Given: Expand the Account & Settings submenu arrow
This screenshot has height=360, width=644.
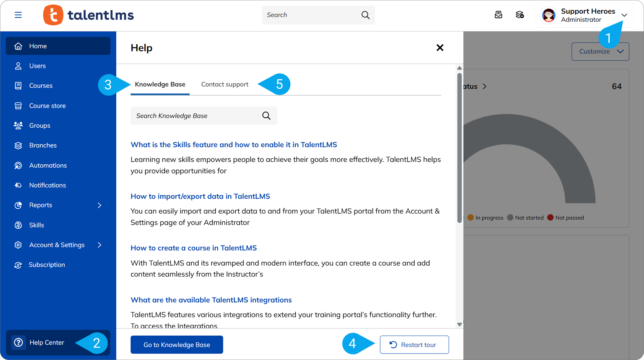Looking at the screenshot, I should [x=100, y=245].
